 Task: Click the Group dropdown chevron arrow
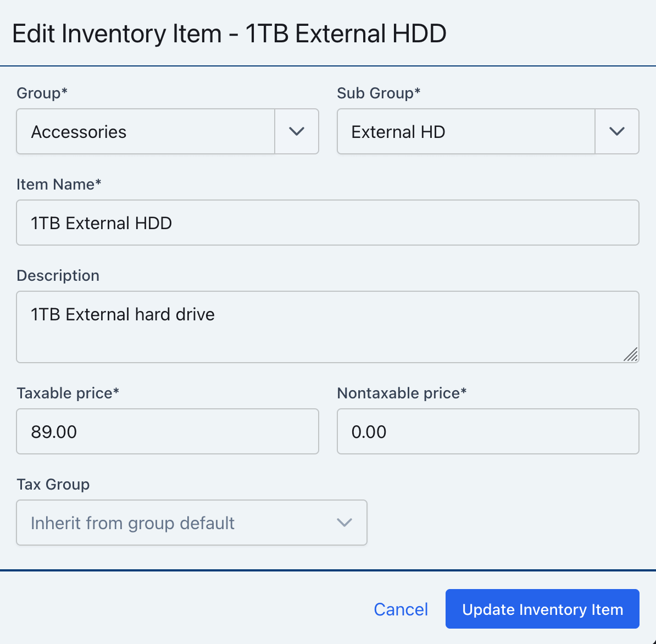(297, 131)
